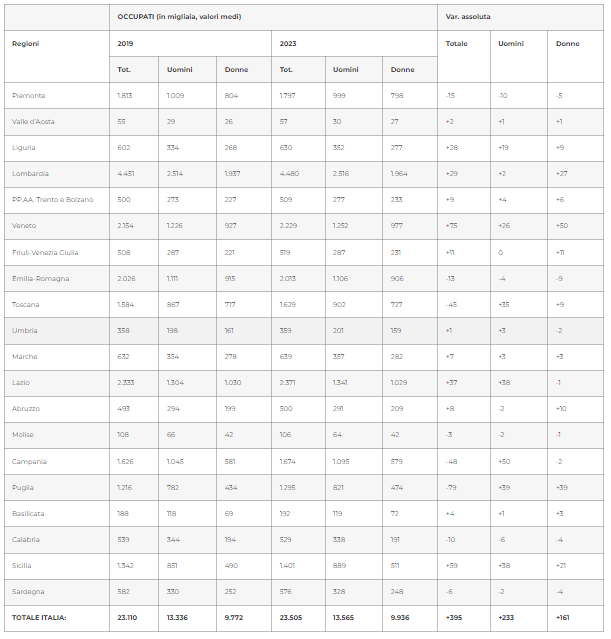Screen dimensions: 611x639
Task: Select the 23.505 total value cell
Action: [292, 618]
